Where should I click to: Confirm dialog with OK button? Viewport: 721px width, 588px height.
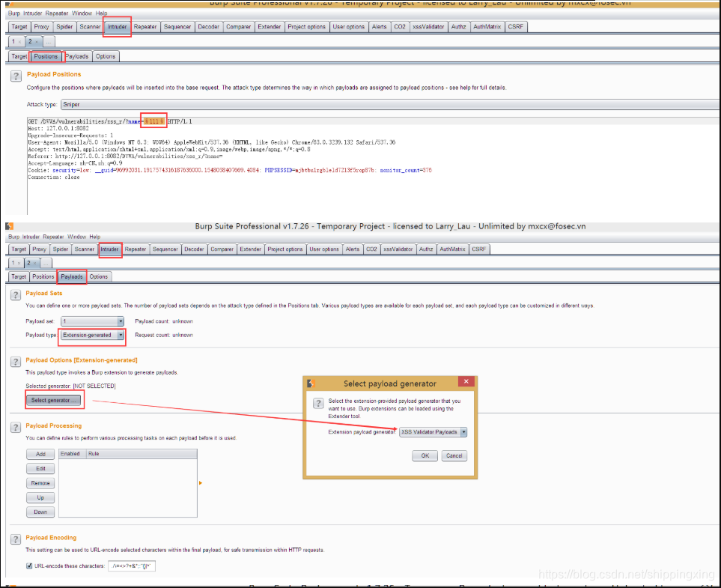click(x=425, y=456)
